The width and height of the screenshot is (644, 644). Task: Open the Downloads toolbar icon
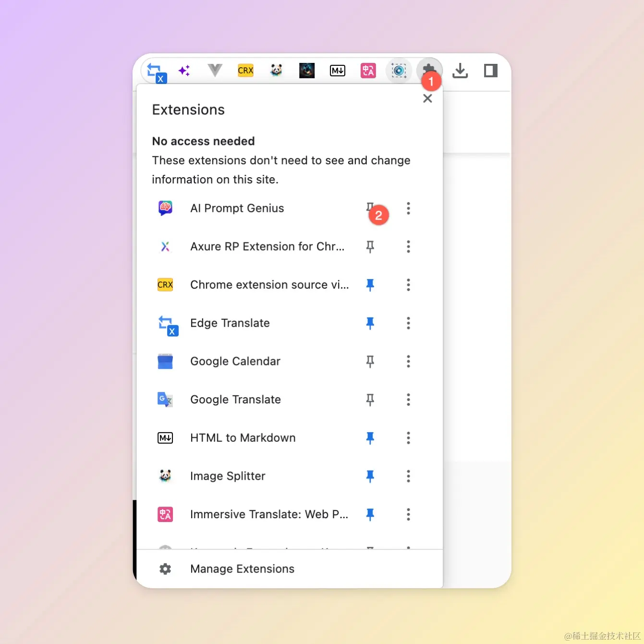(x=460, y=71)
